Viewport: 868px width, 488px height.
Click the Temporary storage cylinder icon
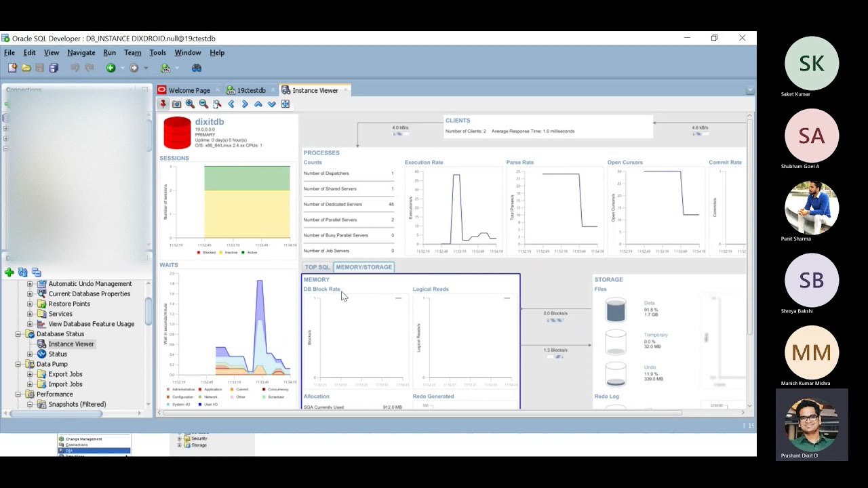[x=616, y=342]
